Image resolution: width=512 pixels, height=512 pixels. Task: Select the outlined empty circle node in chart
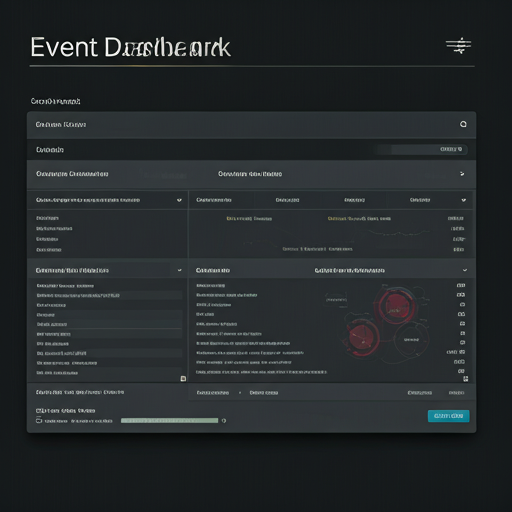411,339
